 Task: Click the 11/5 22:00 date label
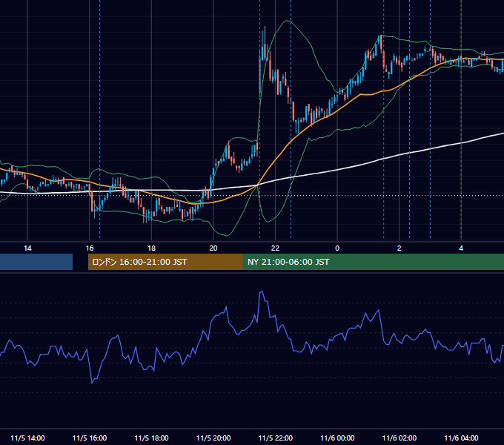click(x=276, y=438)
